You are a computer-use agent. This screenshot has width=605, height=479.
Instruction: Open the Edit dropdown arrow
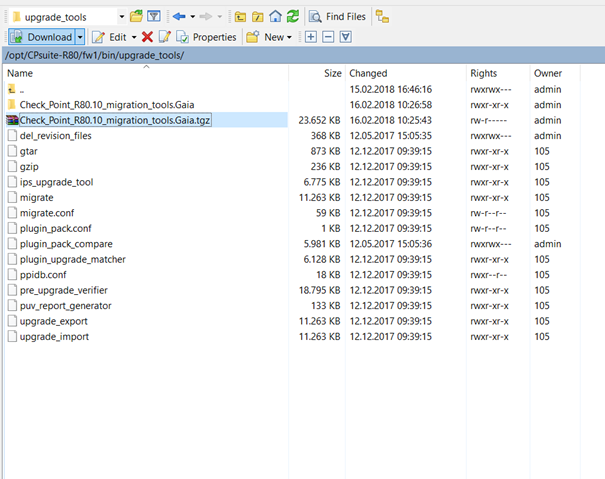(134, 37)
